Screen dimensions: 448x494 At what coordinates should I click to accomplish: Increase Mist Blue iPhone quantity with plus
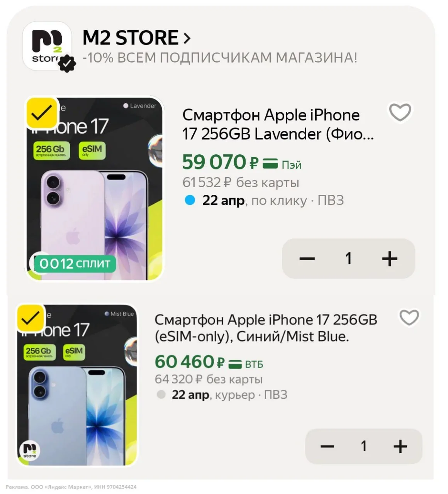tap(400, 447)
